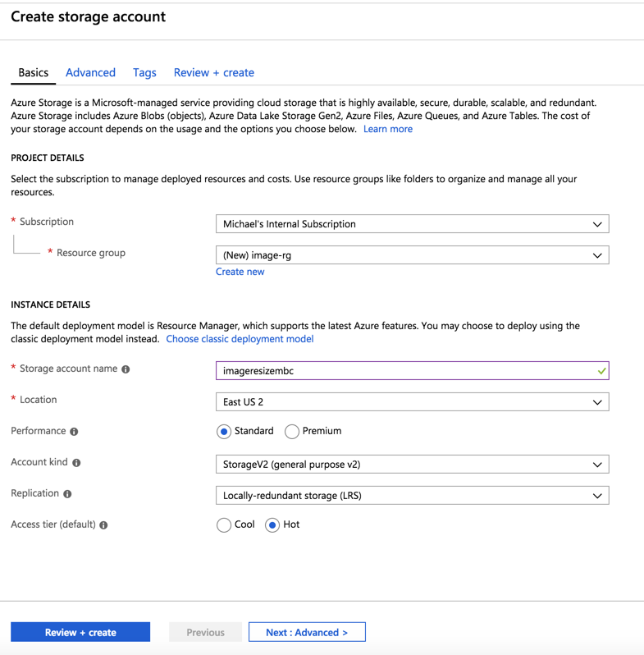Choose Hot access tier
Viewport: 644px width, 655px height.
272,525
